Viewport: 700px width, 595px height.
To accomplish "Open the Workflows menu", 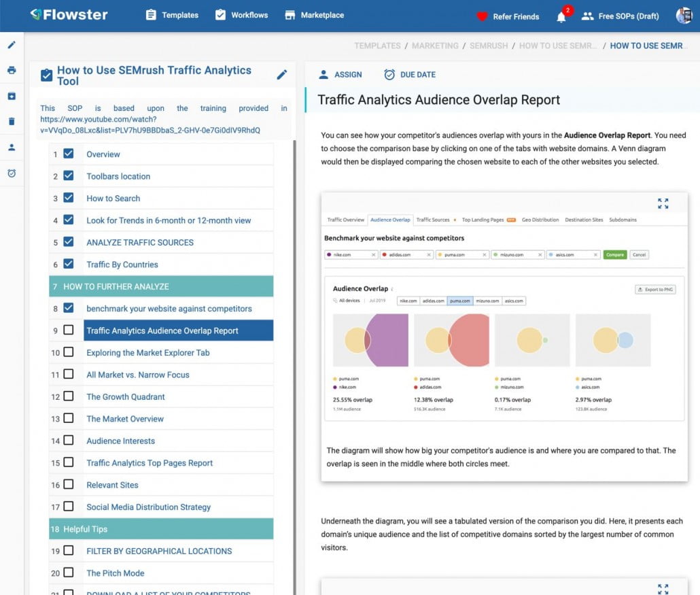I will tap(249, 15).
